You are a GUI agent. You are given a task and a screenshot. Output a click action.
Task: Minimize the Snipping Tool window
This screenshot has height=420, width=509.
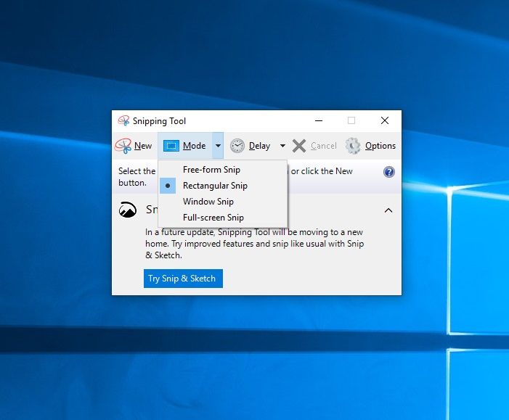click(319, 120)
